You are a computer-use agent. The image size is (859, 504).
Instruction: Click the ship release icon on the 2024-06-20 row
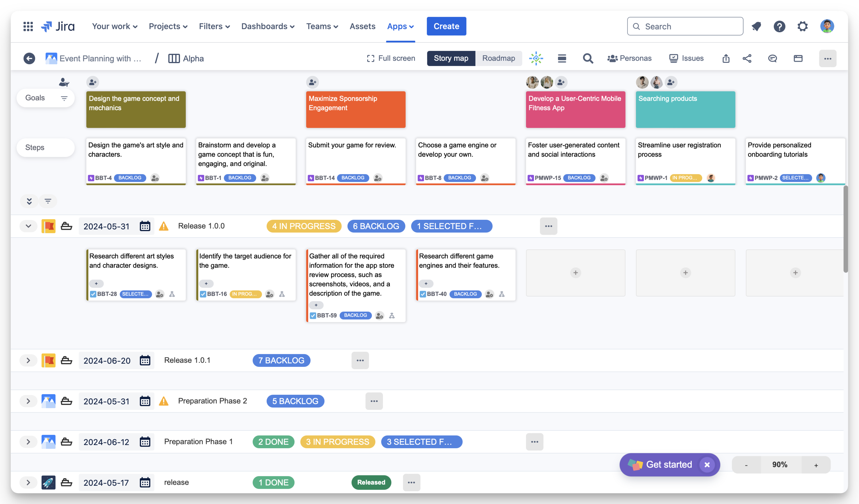pyautogui.click(x=67, y=360)
